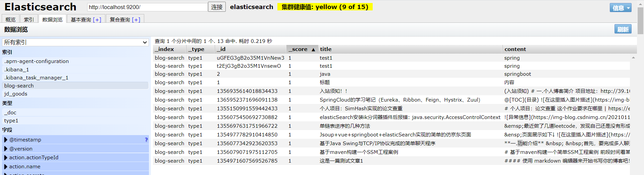Image resolution: width=644 pixels, height=175 pixels.
Task: Switch to the 索引 tab
Action: 29,19
